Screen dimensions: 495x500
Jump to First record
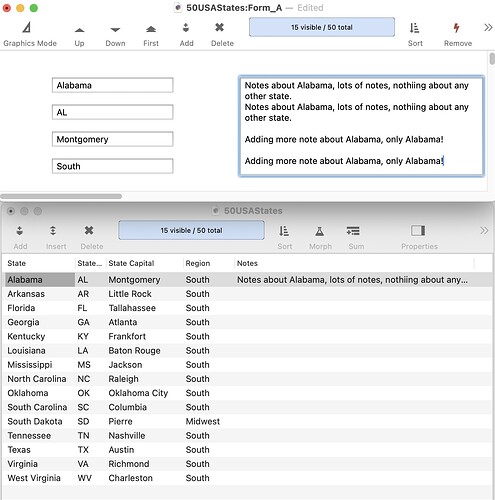(151, 35)
